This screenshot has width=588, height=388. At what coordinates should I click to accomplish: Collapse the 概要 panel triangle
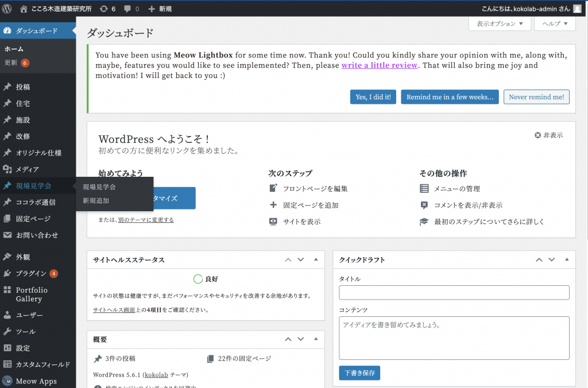click(x=316, y=339)
